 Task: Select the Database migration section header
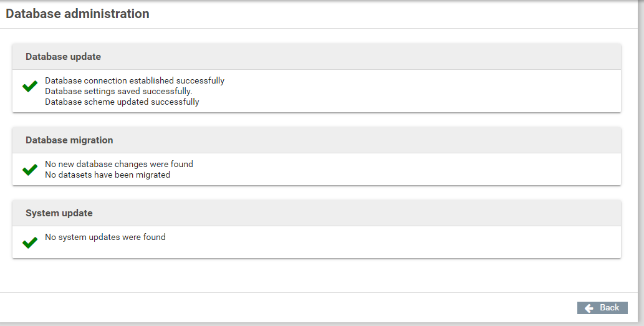pyautogui.click(x=69, y=140)
